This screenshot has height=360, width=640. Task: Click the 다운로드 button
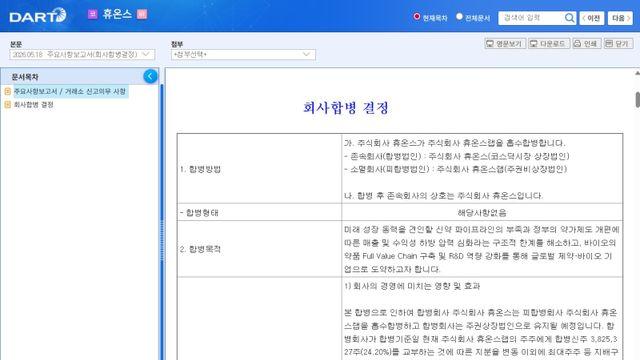click(x=549, y=43)
